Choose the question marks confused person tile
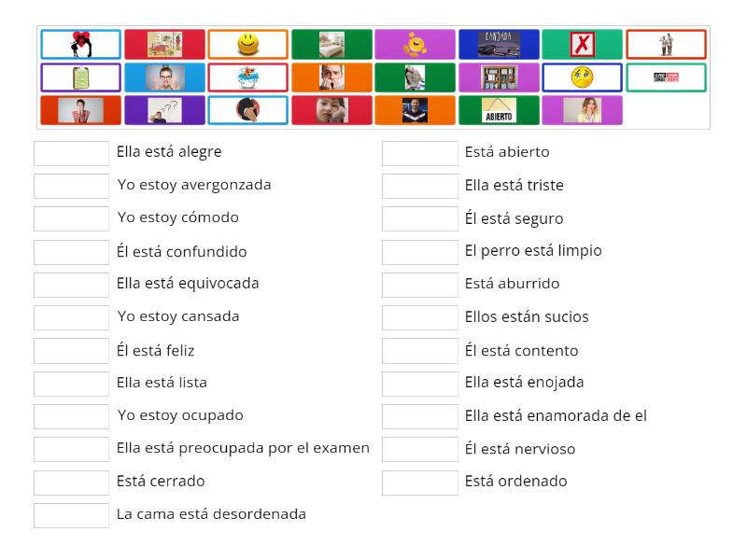 (x=164, y=110)
